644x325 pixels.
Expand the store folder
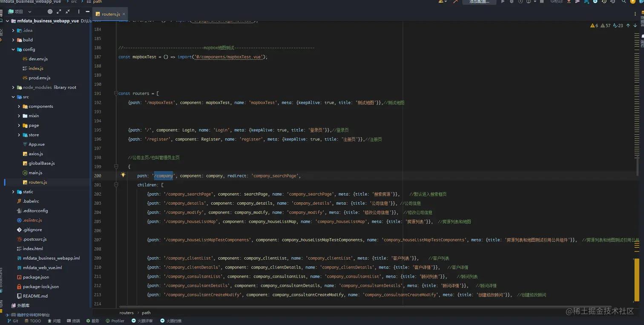click(19, 135)
